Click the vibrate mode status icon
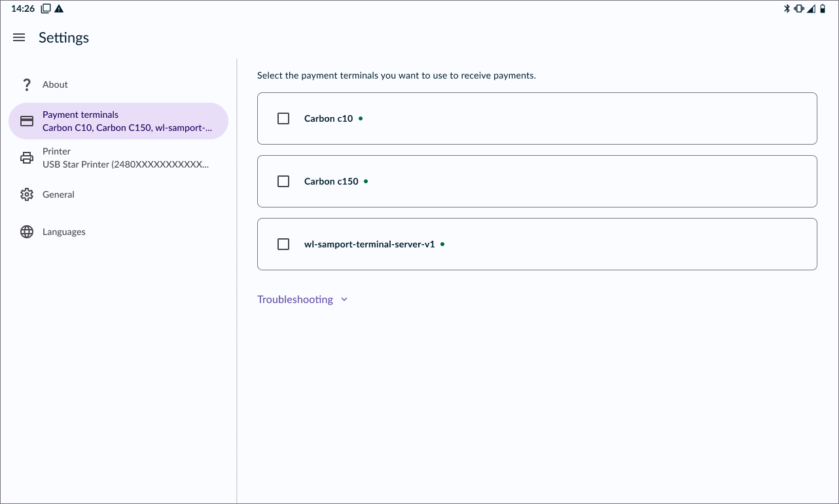 click(x=799, y=9)
